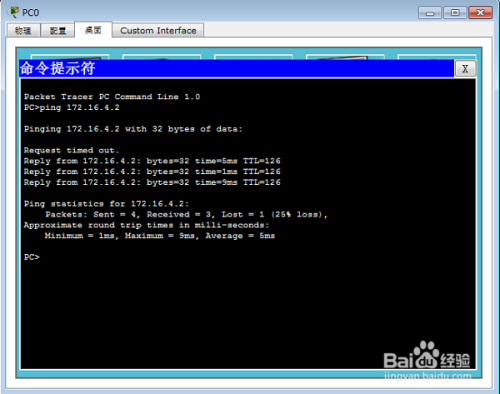Click the reply line with time=5ms
Screen dimensions: 500x394
[152, 161]
